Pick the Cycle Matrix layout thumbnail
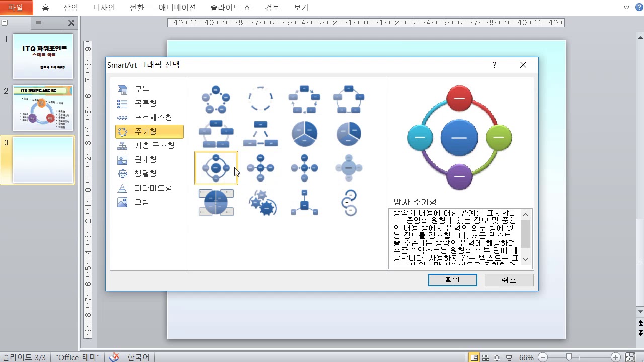This screenshot has width=644, height=362. [216, 202]
